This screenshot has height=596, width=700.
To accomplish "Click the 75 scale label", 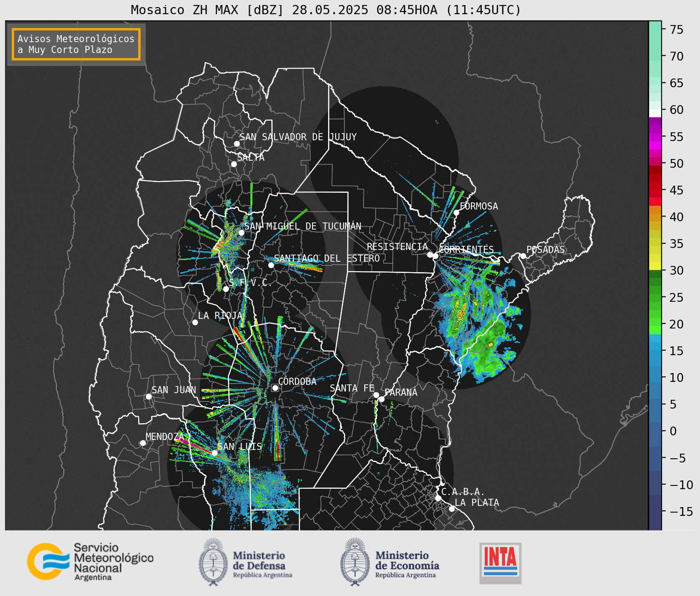I will tap(676, 30).
